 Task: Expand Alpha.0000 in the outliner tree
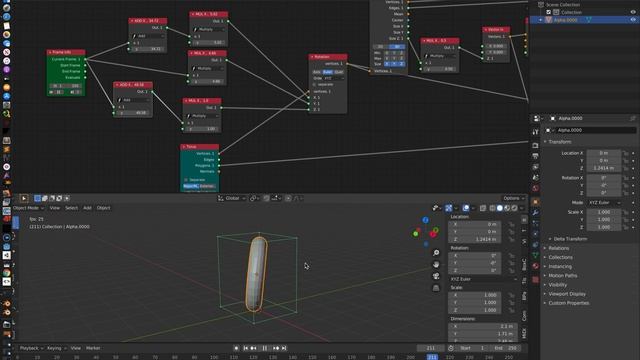point(540,20)
